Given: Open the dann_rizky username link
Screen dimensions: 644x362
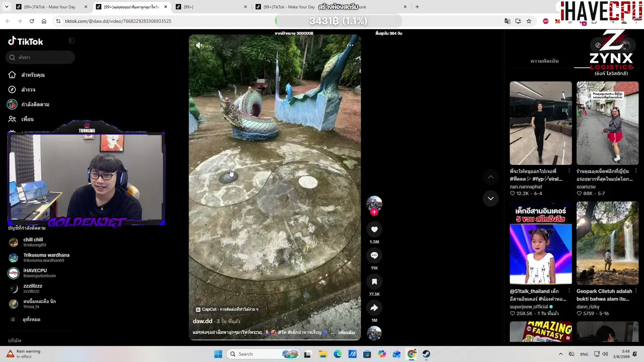Looking at the screenshot, I should click(589, 307).
